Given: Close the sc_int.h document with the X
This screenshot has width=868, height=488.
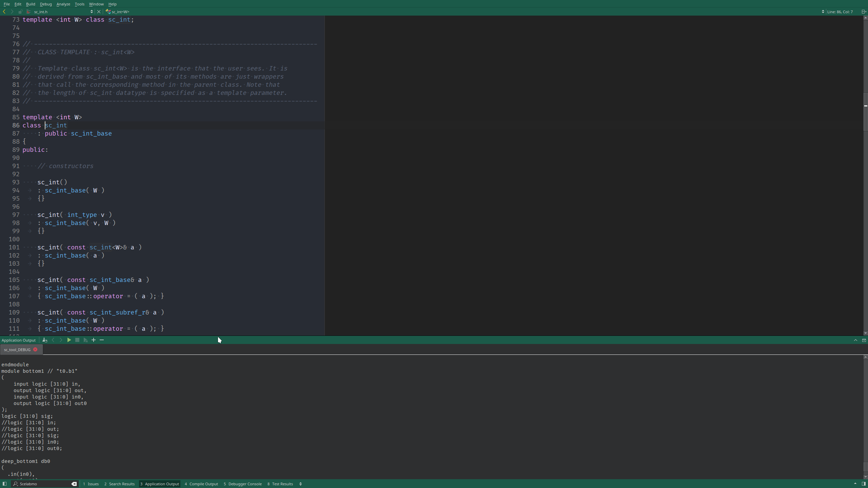Looking at the screenshot, I should [x=99, y=12].
